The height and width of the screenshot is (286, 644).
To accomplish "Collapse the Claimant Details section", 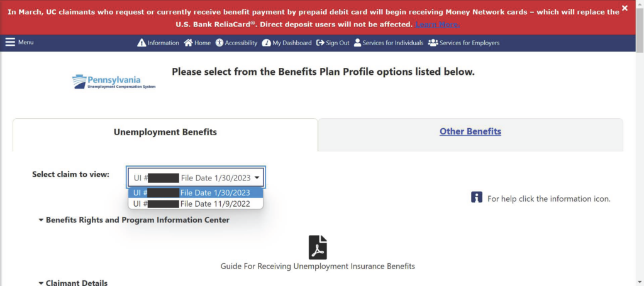I will 42,283.
